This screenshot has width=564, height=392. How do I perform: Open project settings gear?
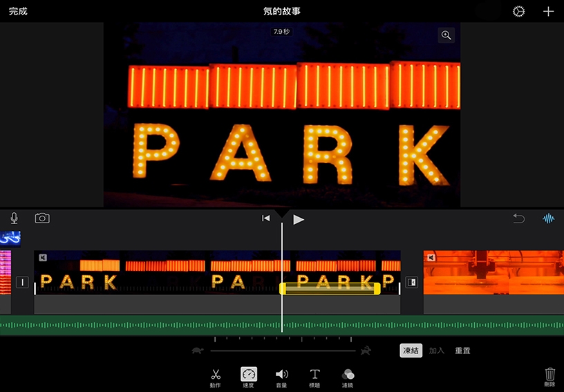pos(518,12)
